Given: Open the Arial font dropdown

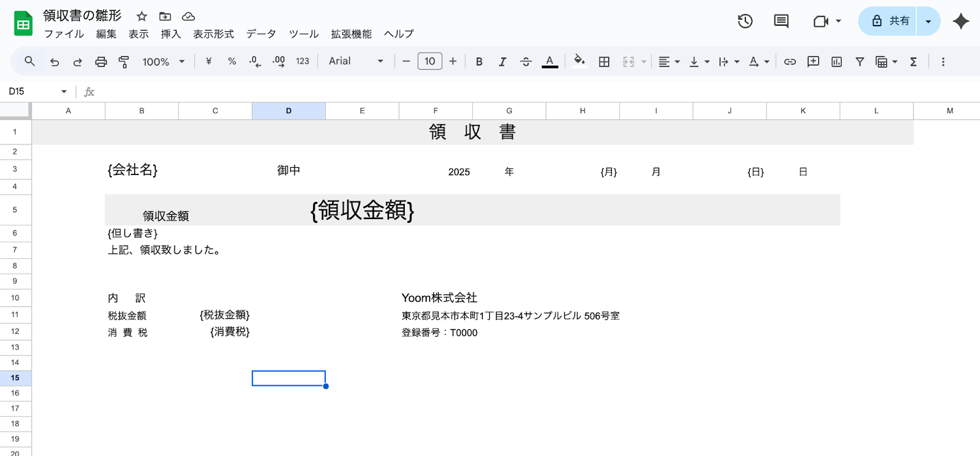Looking at the screenshot, I should (x=356, y=61).
